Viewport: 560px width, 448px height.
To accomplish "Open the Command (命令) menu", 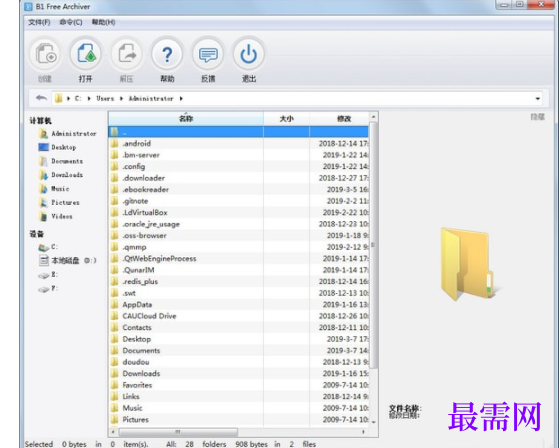I will point(71,22).
